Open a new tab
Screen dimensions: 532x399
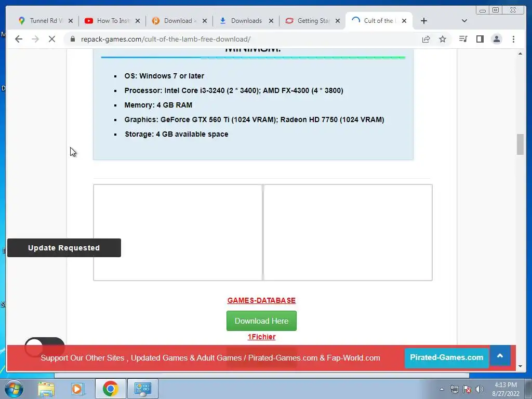click(x=424, y=21)
